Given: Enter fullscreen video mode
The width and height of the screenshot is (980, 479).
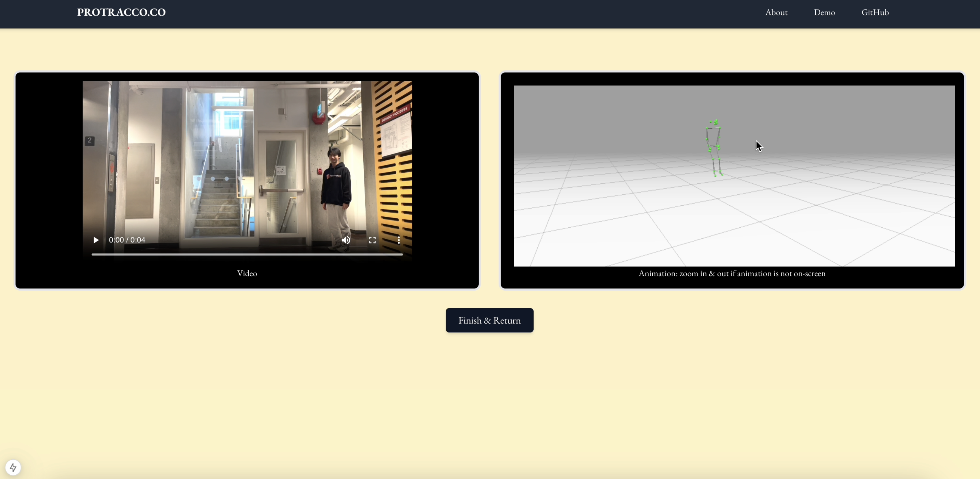Looking at the screenshot, I should 372,240.
